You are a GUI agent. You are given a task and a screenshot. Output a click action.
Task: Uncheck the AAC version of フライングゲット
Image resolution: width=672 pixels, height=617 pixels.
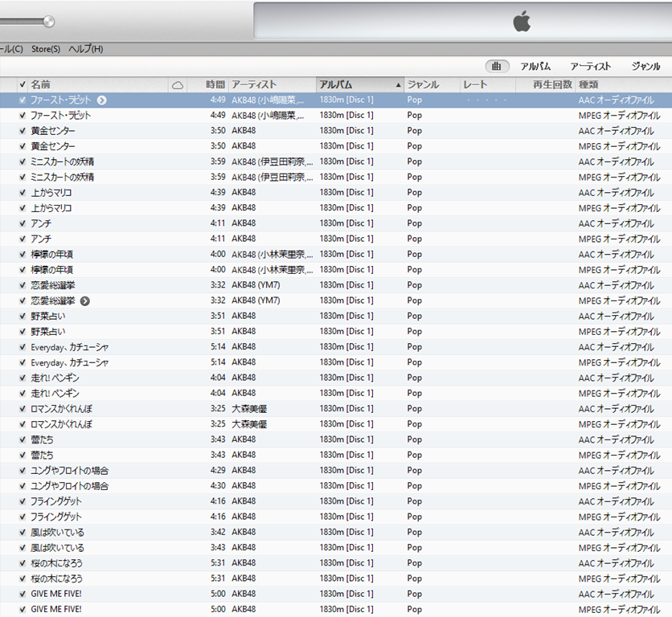click(23, 501)
